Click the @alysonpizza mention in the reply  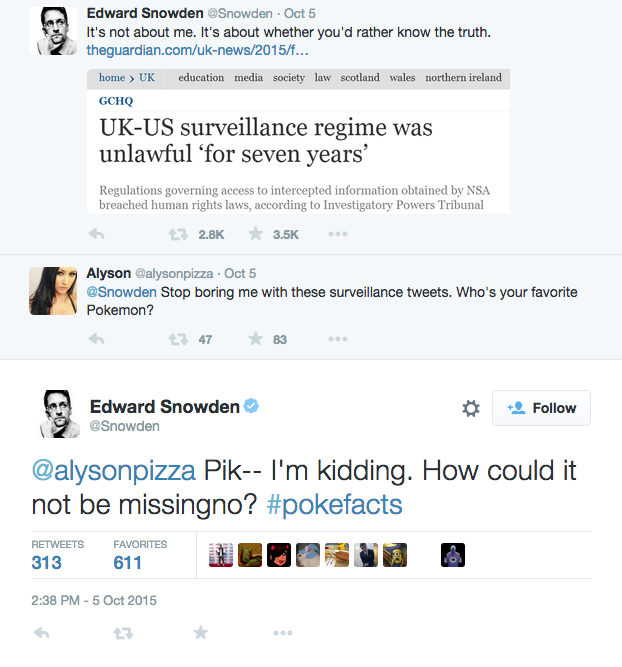pyautogui.click(x=115, y=471)
